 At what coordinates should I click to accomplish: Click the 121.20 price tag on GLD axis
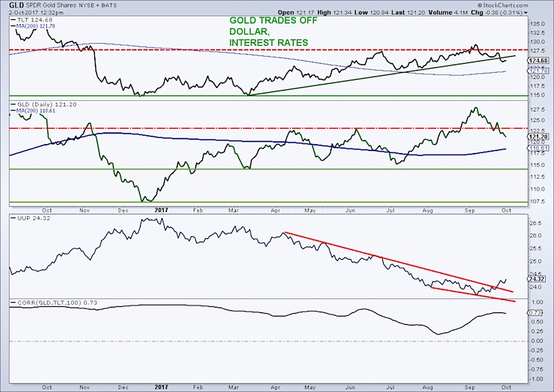539,136
